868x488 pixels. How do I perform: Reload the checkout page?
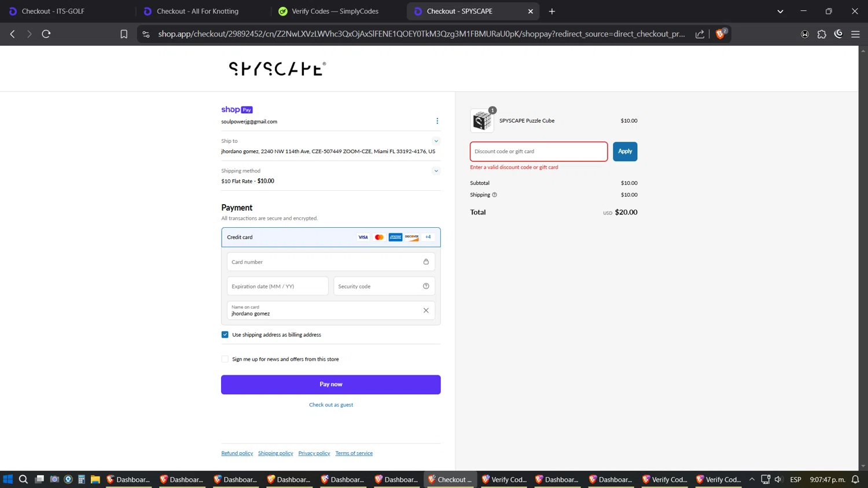point(46,34)
